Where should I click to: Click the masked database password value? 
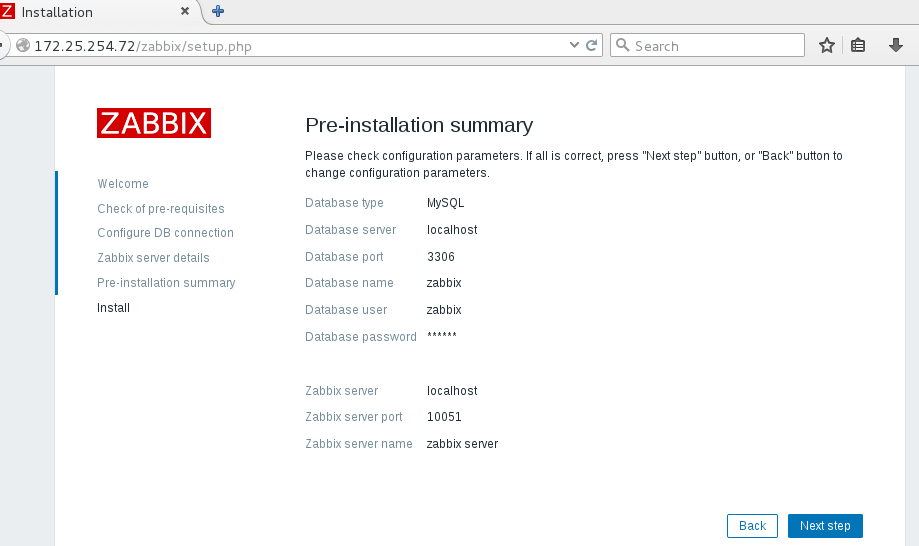click(x=442, y=336)
